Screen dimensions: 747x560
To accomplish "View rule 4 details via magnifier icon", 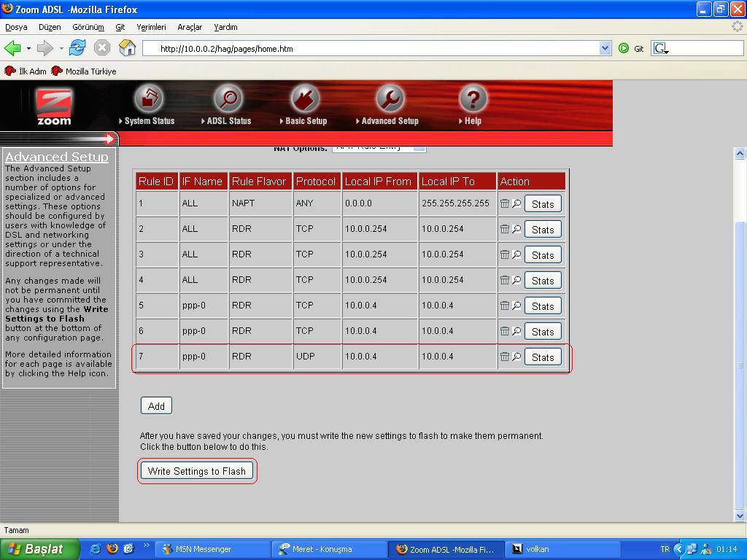I will pos(516,280).
